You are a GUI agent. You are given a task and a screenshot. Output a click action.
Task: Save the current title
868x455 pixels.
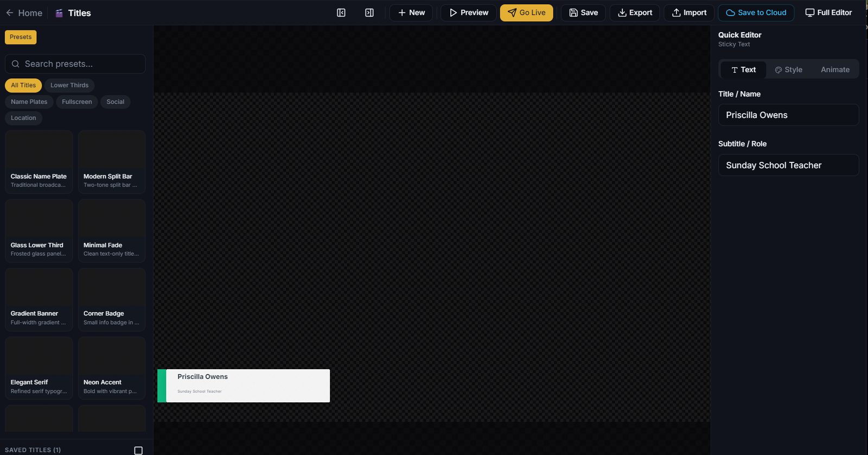click(x=583, y=12)
